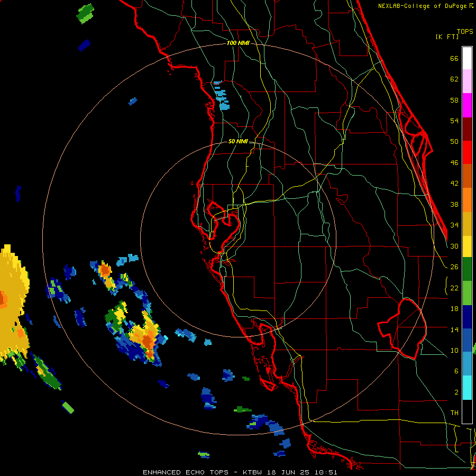The height and width of the screenshot is (476, 476).
Task: Click the '22' legend value
Action: click(454, 288)
